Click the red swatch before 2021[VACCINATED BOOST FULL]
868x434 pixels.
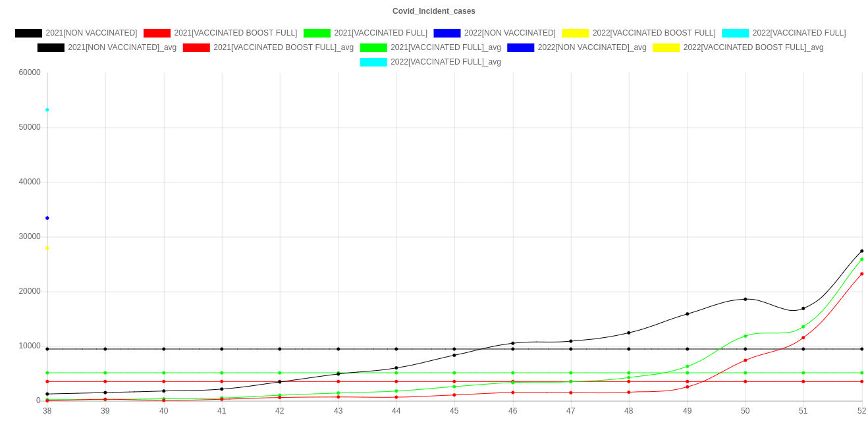(x=156, y=33)
